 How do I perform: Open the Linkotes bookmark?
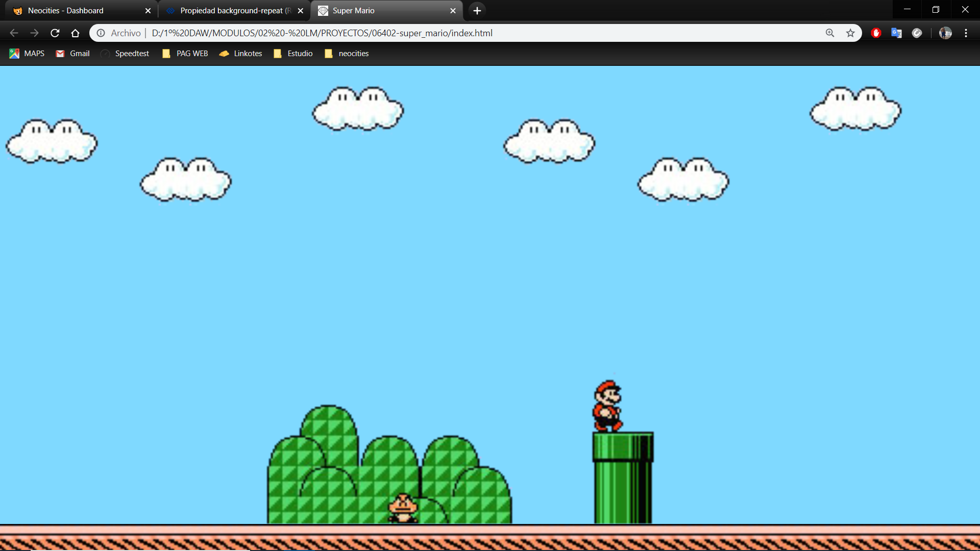click(x=240, y=54)
